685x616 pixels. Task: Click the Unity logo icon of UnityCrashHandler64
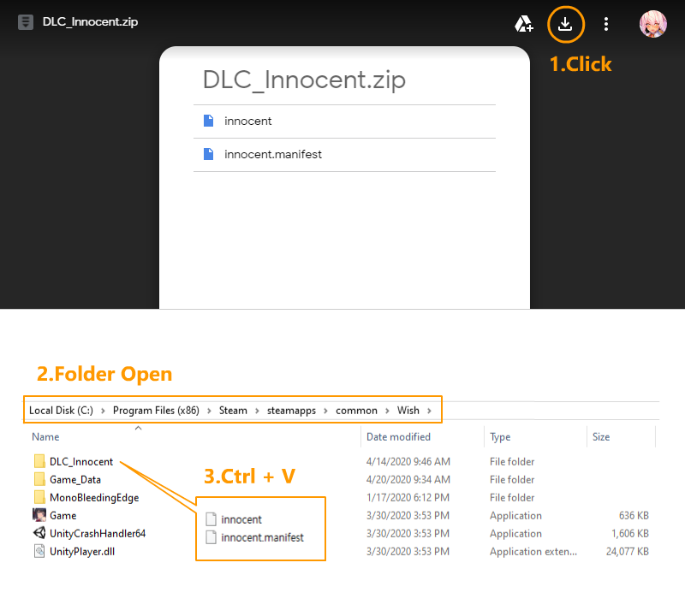[39, 533]
